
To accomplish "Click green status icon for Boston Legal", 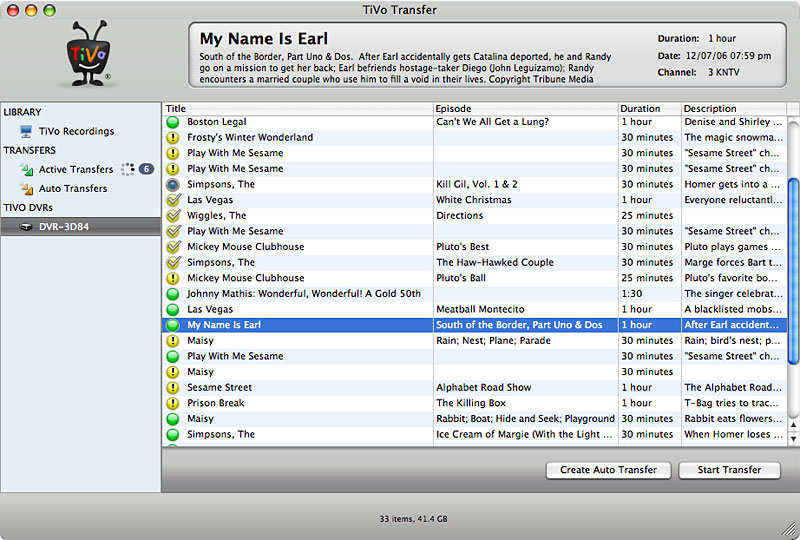I will click(173, 122).
